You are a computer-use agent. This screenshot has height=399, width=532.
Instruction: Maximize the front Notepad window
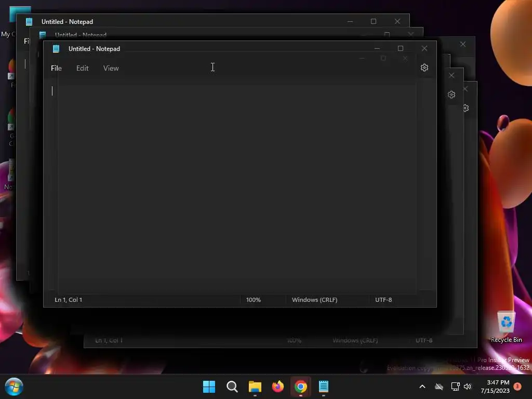[401, 48]
